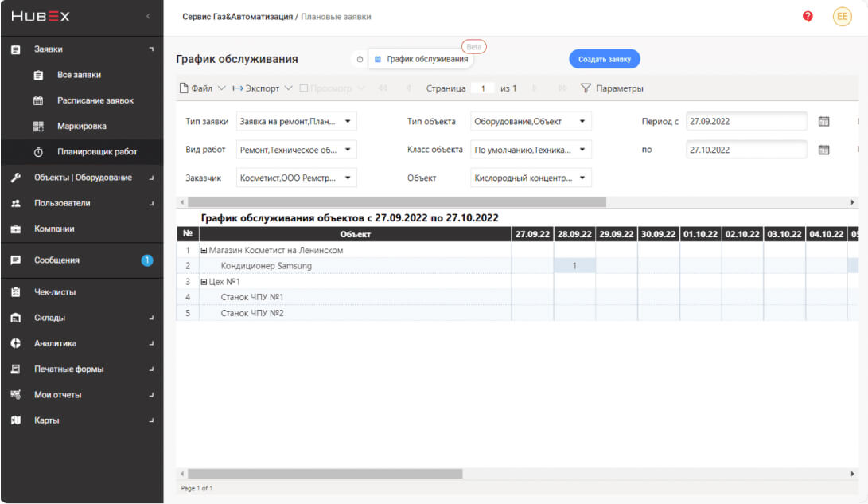Click the EE user avatar
Screen dimensions: 868x504
click(x=842, y=16)
